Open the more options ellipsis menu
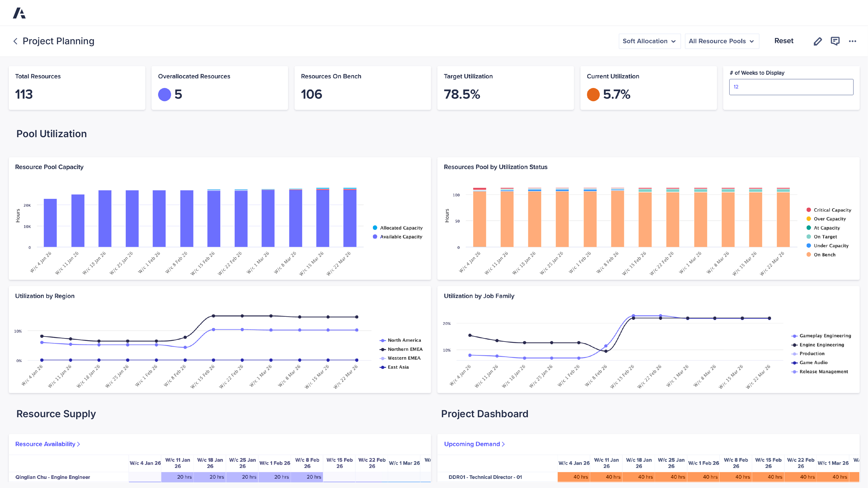The width and height of the screenshot is (868, 488). 853,41
